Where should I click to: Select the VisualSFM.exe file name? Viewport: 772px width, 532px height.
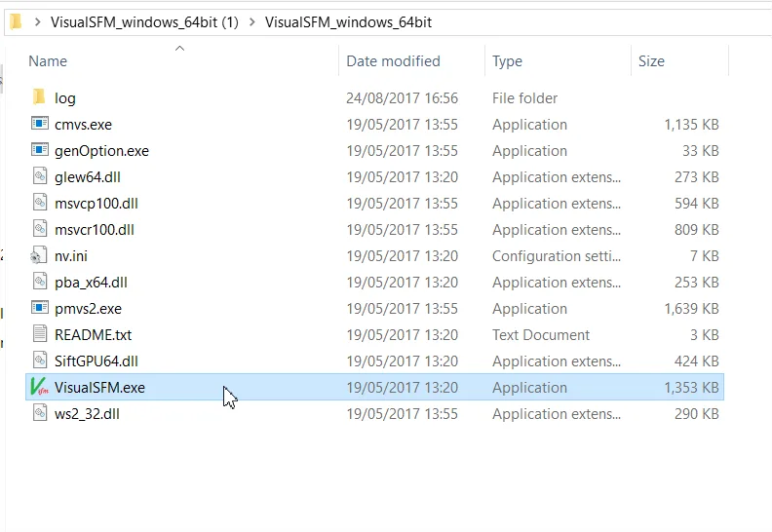[x=100, y=388]
